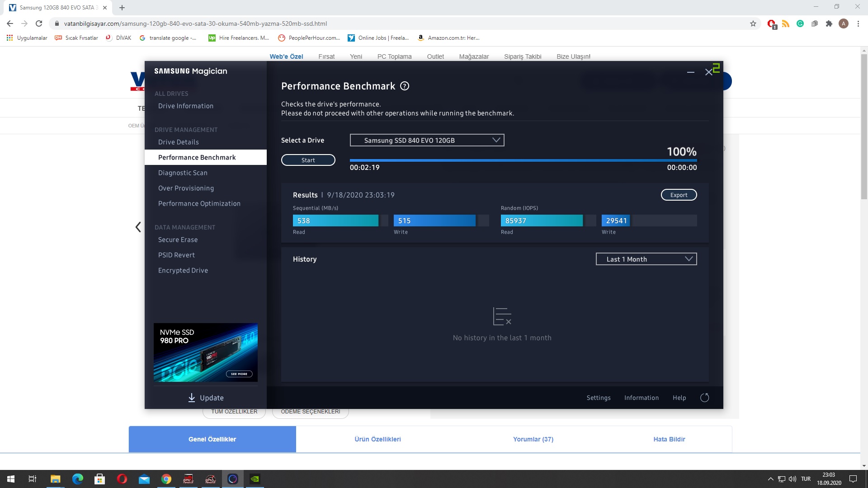The height and width of the screenshot is (488, 868).
Task: Switch to Ürün Özellikleri tab on webpage
Action: pyautogui.click(x=377, y=439)
